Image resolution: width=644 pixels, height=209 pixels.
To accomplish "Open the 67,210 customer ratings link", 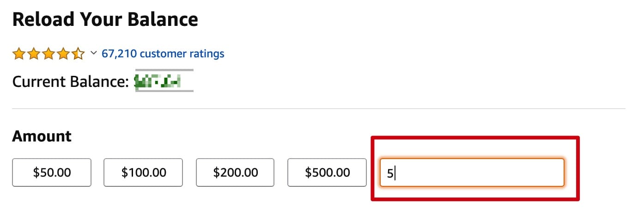I will click(x=163, y=54).
